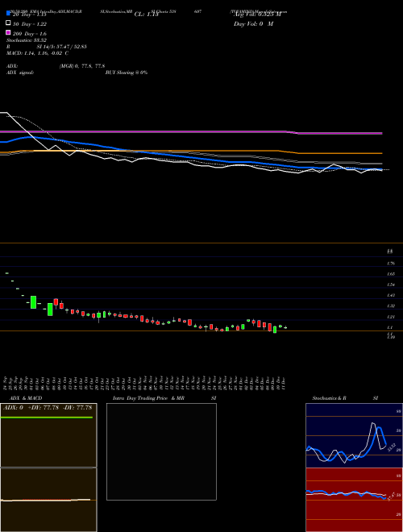Click the 1.76 price axis label

point(390,263)
